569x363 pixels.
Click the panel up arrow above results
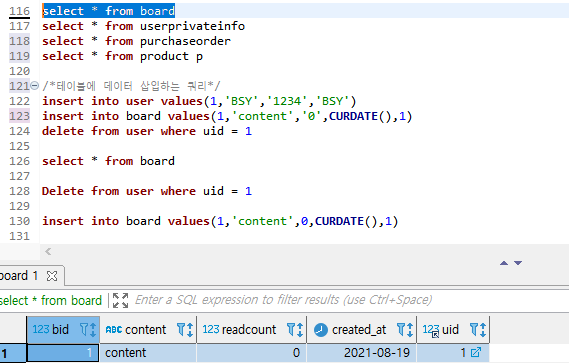tap(504, 263)
